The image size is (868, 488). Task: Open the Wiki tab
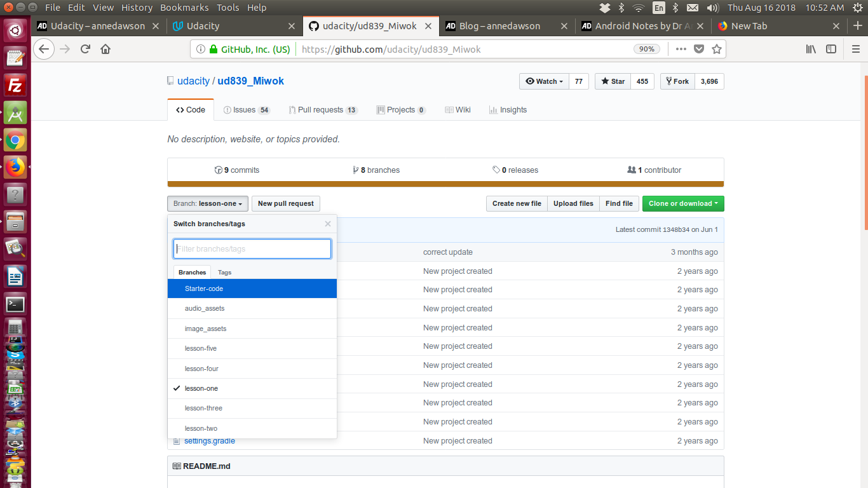pyautogui.click(x=458, y=110)
